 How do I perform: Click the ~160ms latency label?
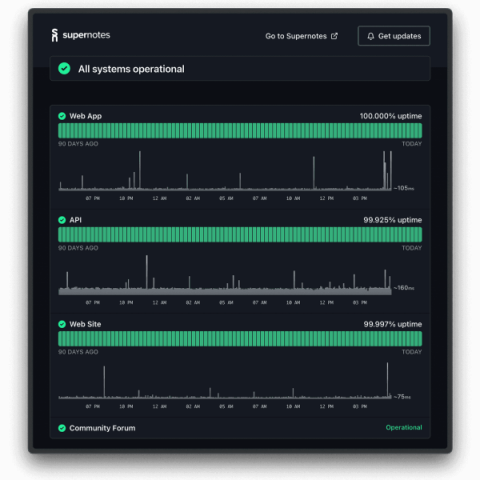tap(404, 288)
